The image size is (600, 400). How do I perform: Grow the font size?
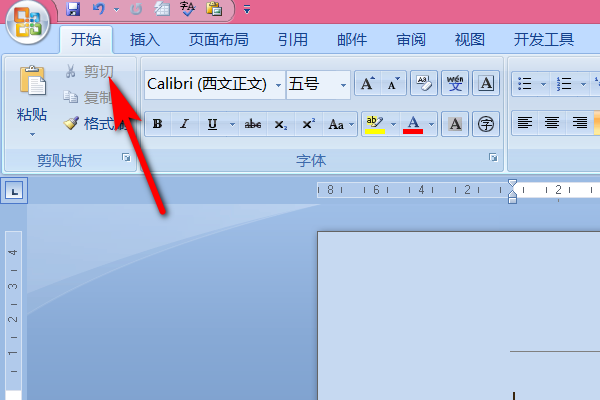click(368, 83)
